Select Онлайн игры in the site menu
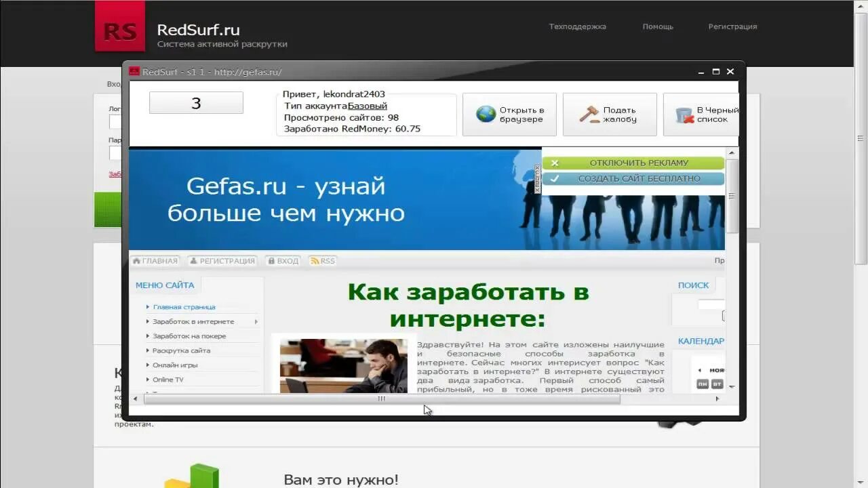This screenshot has width=868, height=488. pyautogui.click(x=175, y=365)
